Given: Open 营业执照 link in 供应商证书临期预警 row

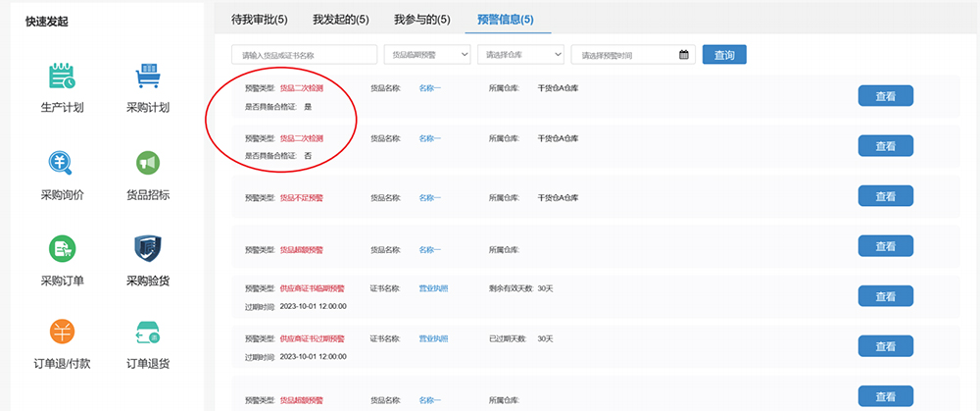Looking at the screenshot, I should click(x=433, y=288).
